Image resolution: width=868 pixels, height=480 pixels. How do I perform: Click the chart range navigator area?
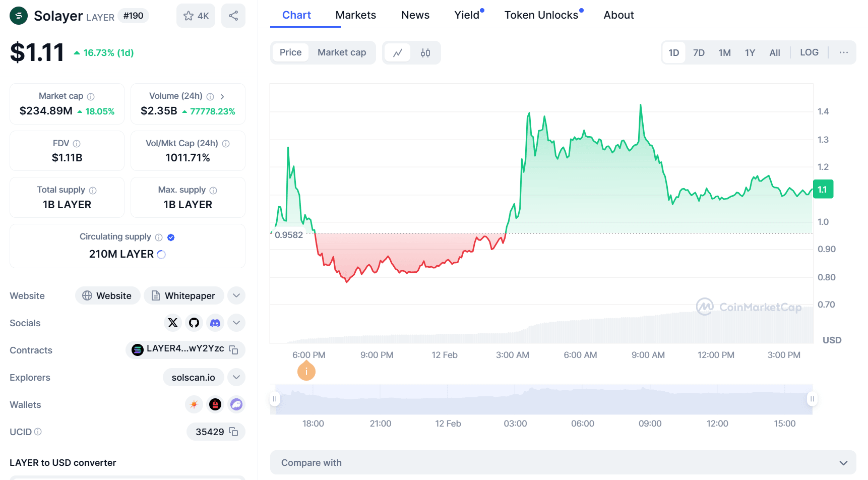coord(542,399)
